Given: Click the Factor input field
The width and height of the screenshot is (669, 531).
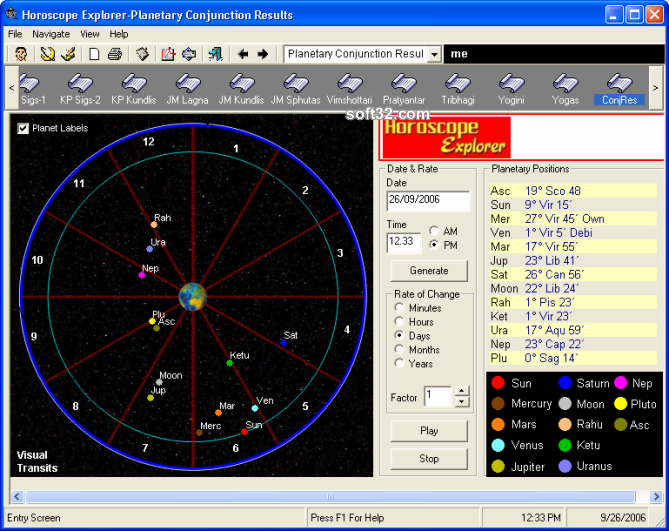Looking at the screenshot, I should (438, 396).
